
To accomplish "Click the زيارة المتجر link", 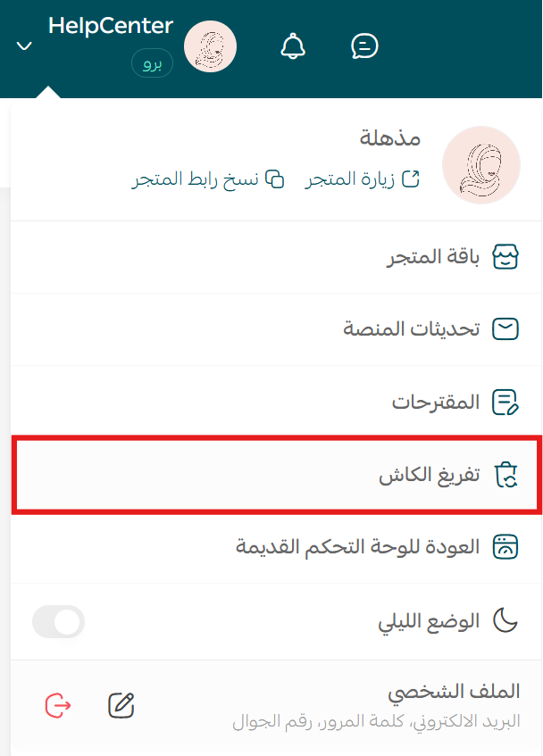I will click(x=363, y=179).
